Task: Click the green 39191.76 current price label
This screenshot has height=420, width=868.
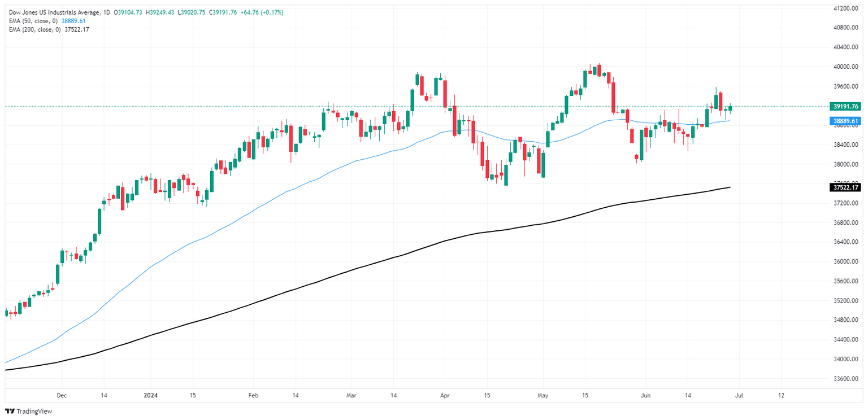Action: click(x=846, y=106)
